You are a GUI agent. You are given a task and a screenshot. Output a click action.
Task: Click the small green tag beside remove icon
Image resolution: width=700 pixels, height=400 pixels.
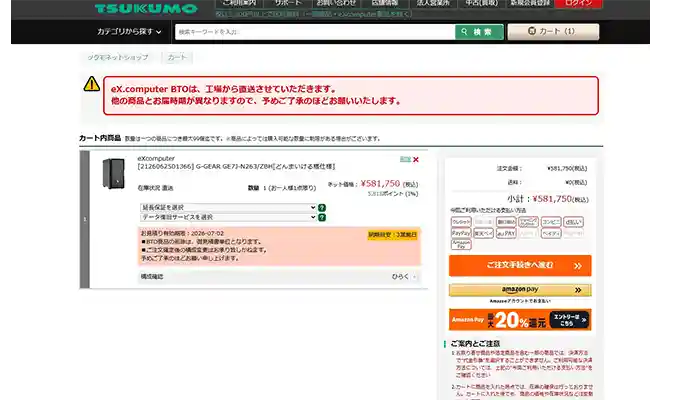point(405,159)
